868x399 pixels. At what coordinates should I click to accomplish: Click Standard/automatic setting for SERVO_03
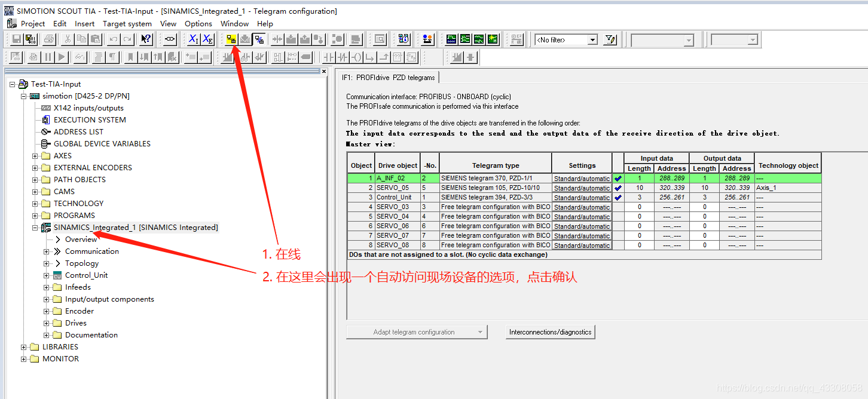pyautogui.click(x=582, y=207)
